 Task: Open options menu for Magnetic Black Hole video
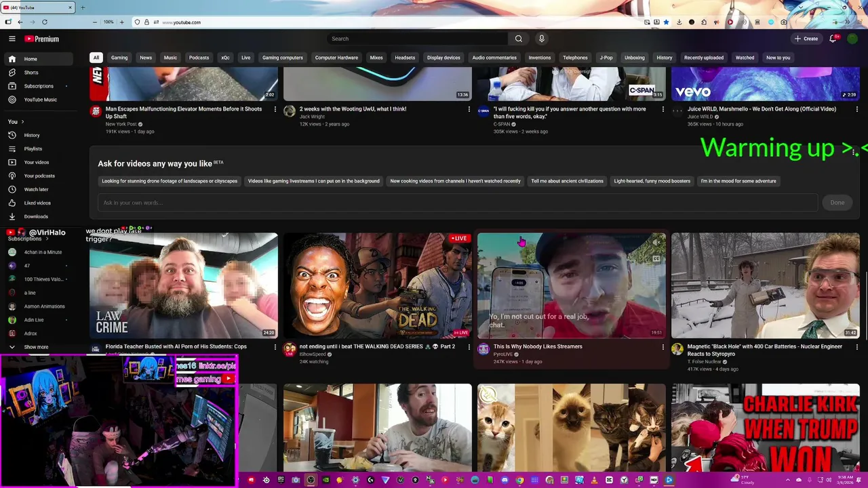(x=856, y=347)
